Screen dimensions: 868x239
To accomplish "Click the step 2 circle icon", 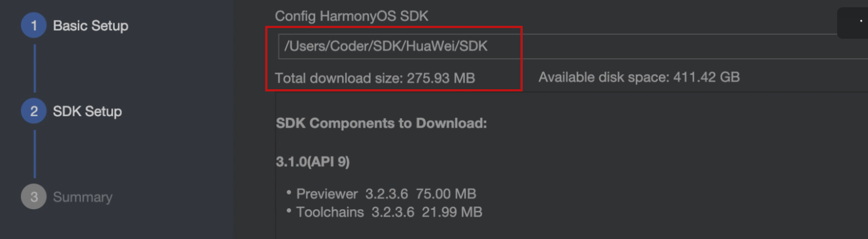I will tap(34, 112).
